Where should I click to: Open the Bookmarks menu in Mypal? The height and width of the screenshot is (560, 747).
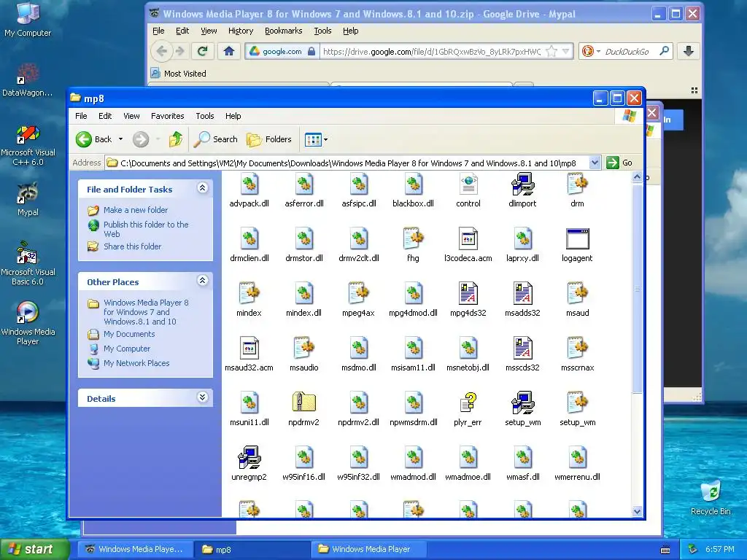pyautogui.click(x=284, y=31)
